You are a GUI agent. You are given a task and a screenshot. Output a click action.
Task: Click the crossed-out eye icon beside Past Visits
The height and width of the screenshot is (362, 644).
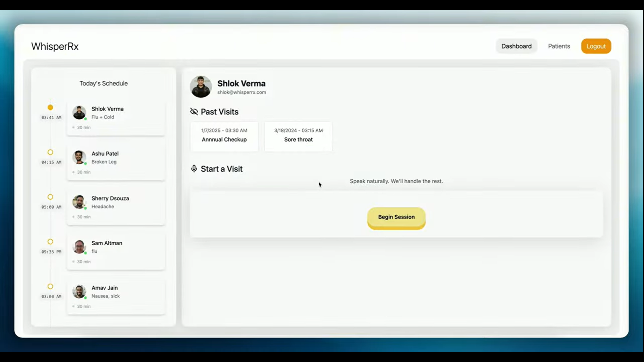point(194,112)
